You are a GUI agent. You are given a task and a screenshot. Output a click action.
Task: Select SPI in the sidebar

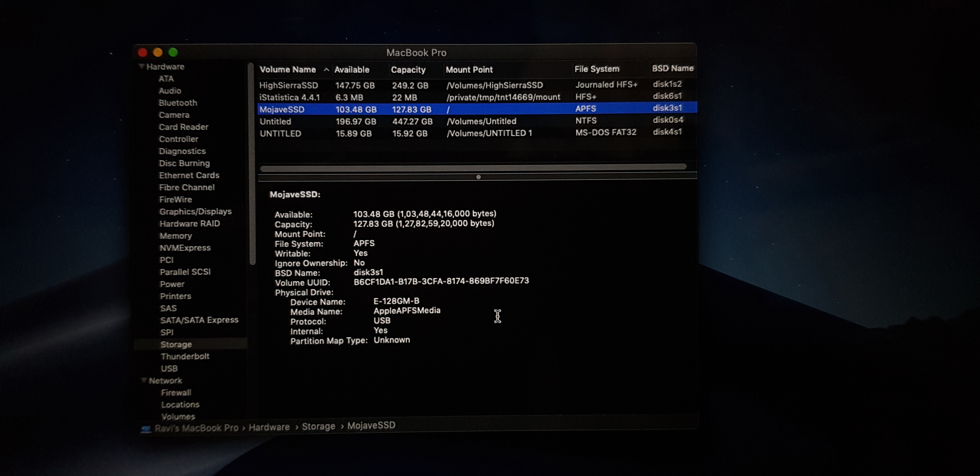167,332
